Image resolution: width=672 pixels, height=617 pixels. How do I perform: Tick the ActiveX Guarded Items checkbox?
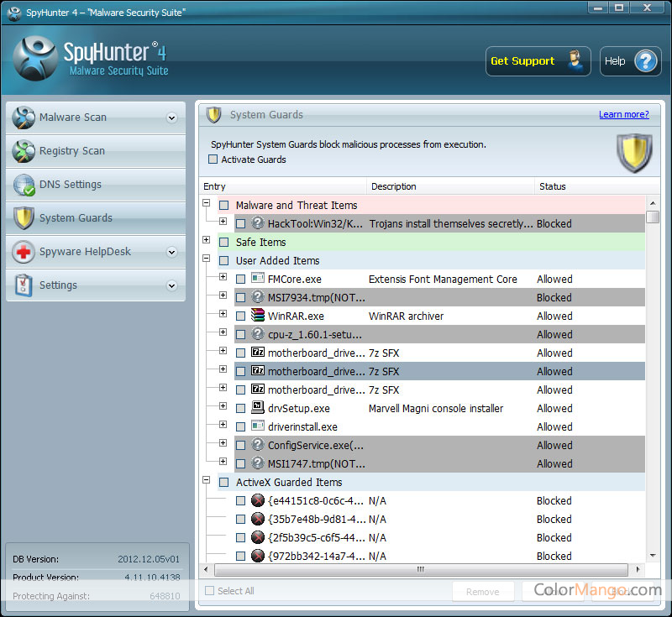pos(223,483)
